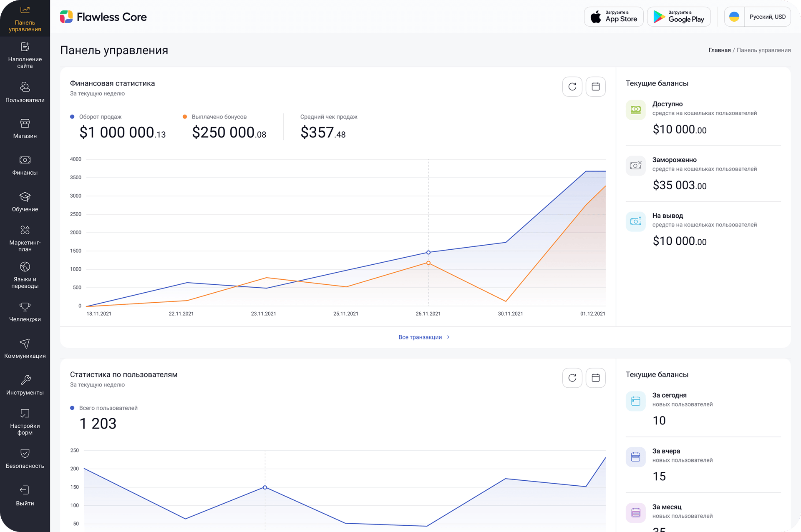Open the Челленджи trophy section
The height and width of the screenshot is (532, 801).
click(25, 312)
